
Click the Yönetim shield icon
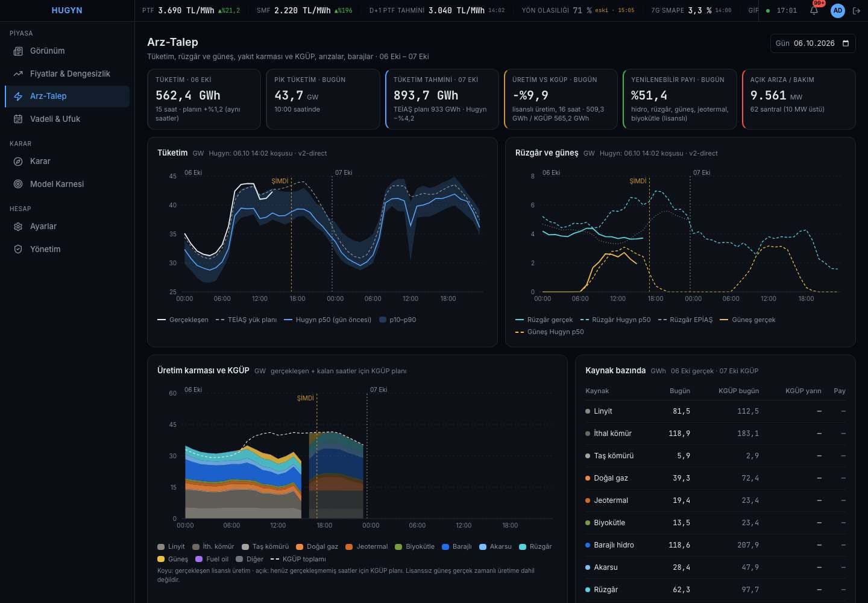click(18, 249)
